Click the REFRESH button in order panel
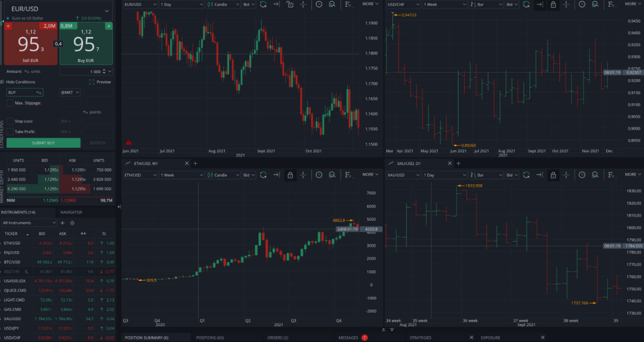 98,143
